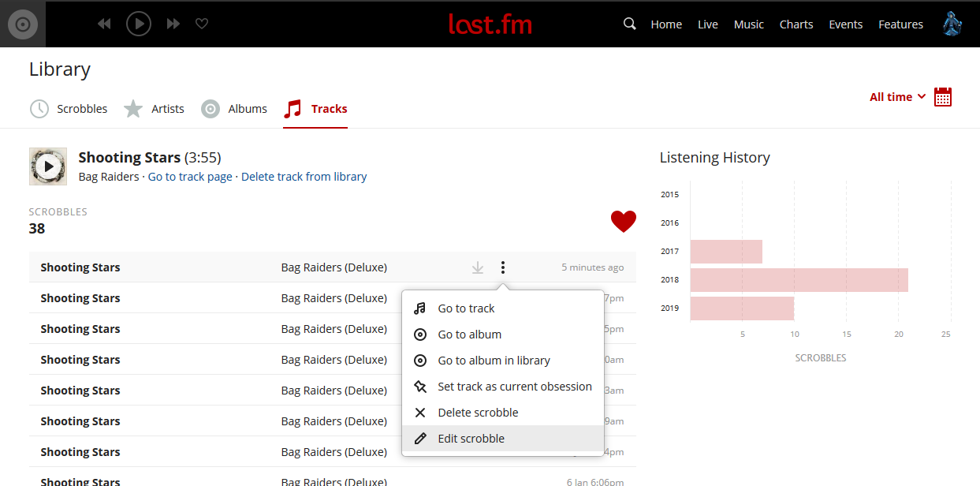Choose Go to album from context menu
Image resolution: width=980 pixels, height=486 pixels.
(503, 335)
